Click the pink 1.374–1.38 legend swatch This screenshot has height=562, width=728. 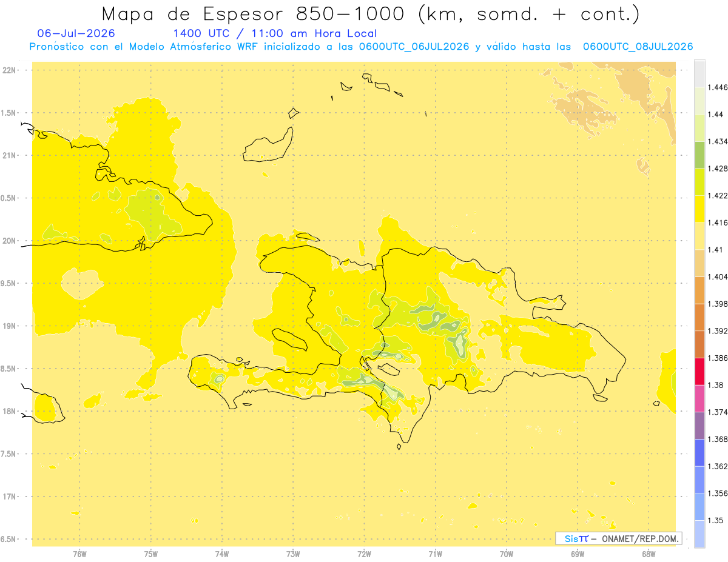click(x=699, y=398)
